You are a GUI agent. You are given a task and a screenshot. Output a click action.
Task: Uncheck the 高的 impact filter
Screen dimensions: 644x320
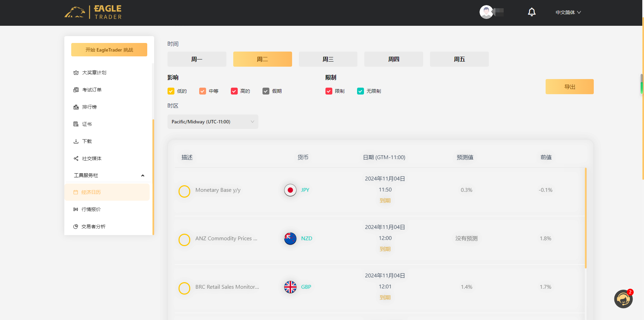(234, 91)
